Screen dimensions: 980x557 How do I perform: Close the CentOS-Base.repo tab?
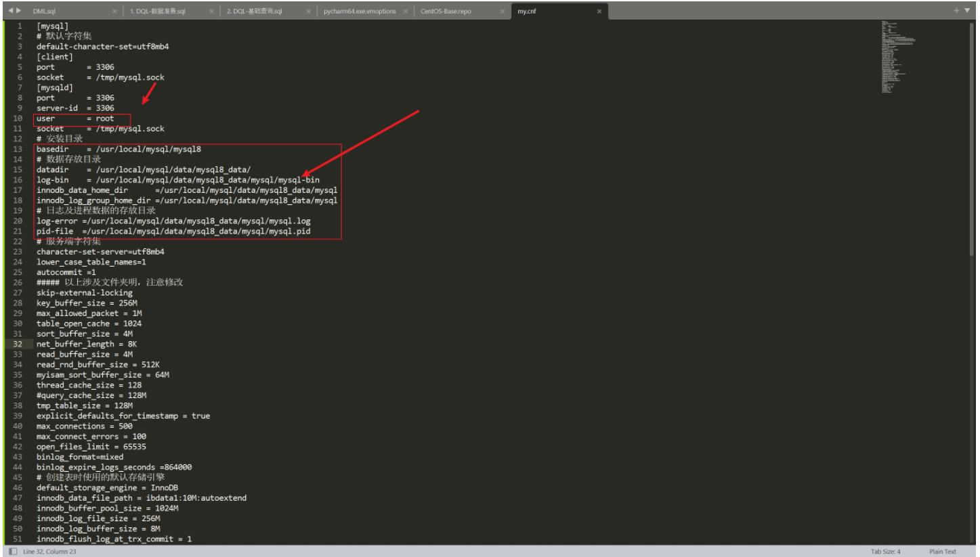tap(503, 12)
